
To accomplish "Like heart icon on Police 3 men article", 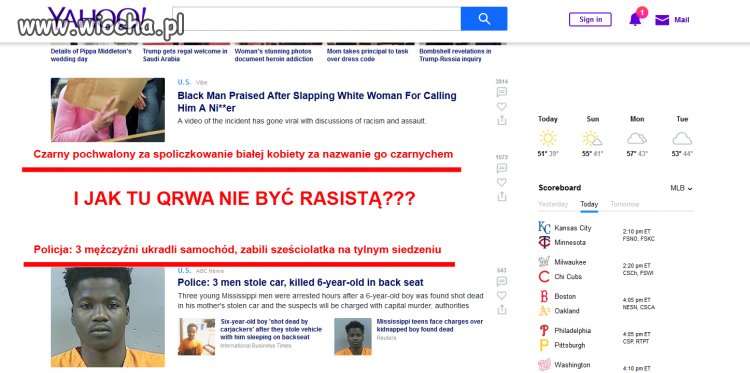I will click(502, 296).
